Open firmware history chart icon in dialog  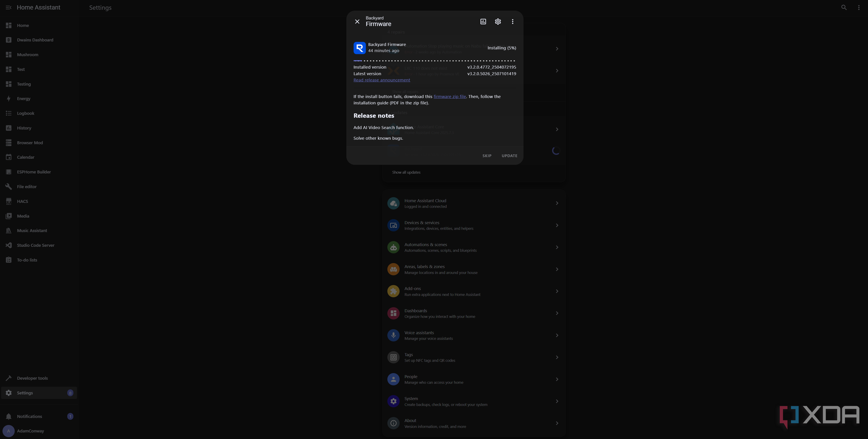(x=483, y=22)
